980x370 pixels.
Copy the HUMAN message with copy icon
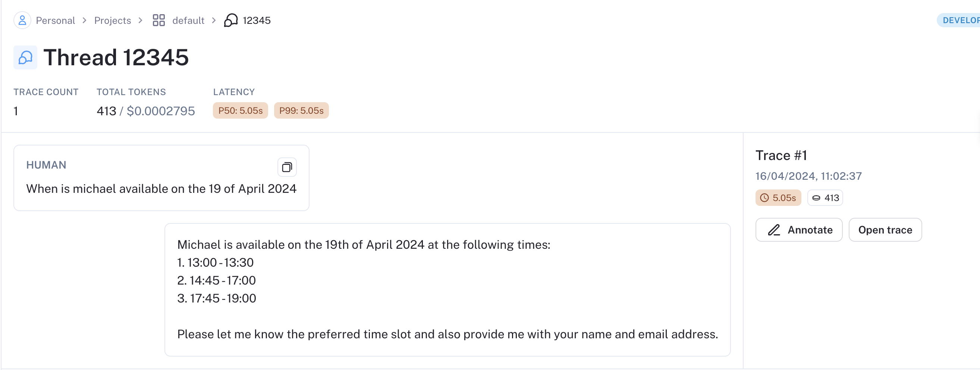(x=287, y=167)
